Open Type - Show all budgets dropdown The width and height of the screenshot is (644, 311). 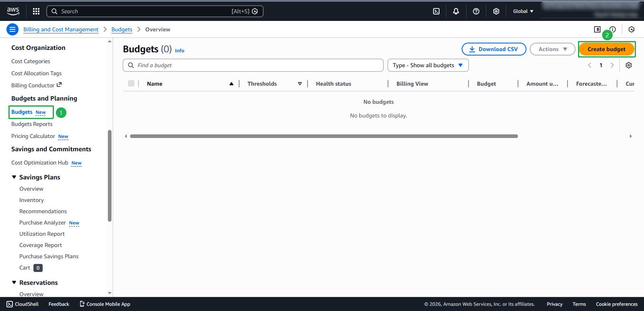428,65
